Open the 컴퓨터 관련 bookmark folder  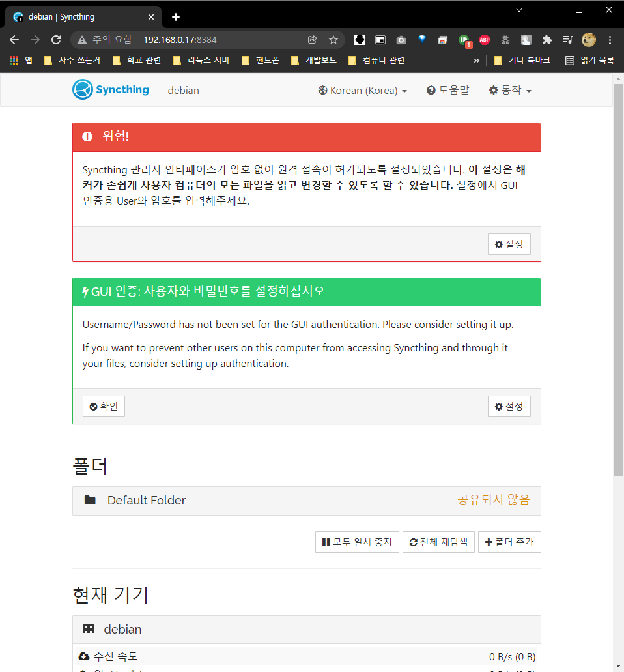(x=377, y=61)
